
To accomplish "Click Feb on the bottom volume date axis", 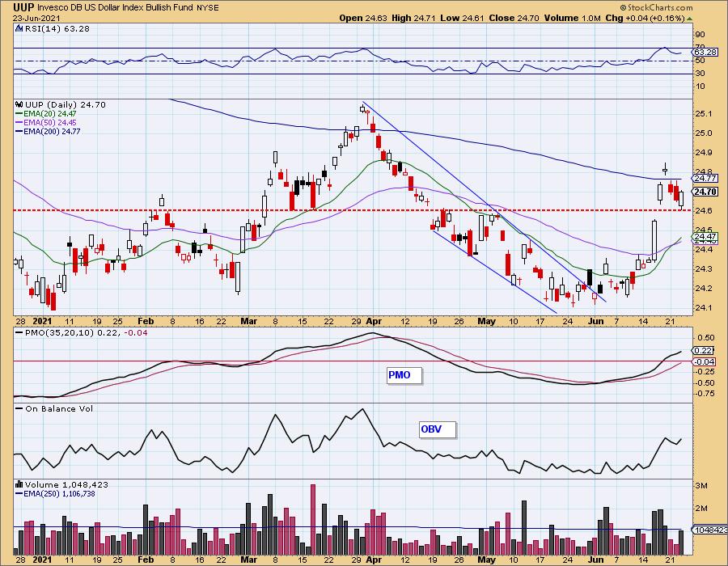I will point(146,560).
